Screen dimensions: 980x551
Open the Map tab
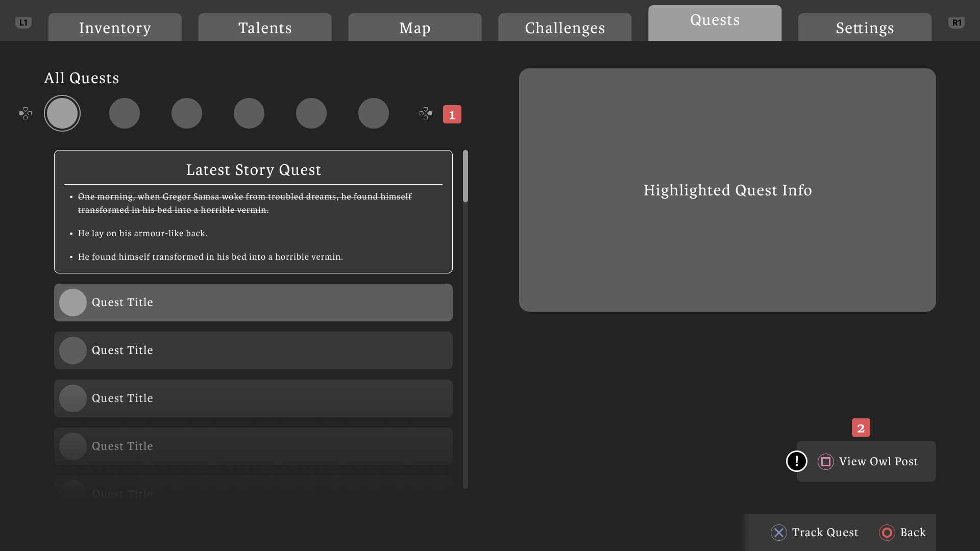pyautogui.click(x=414, y=28)
